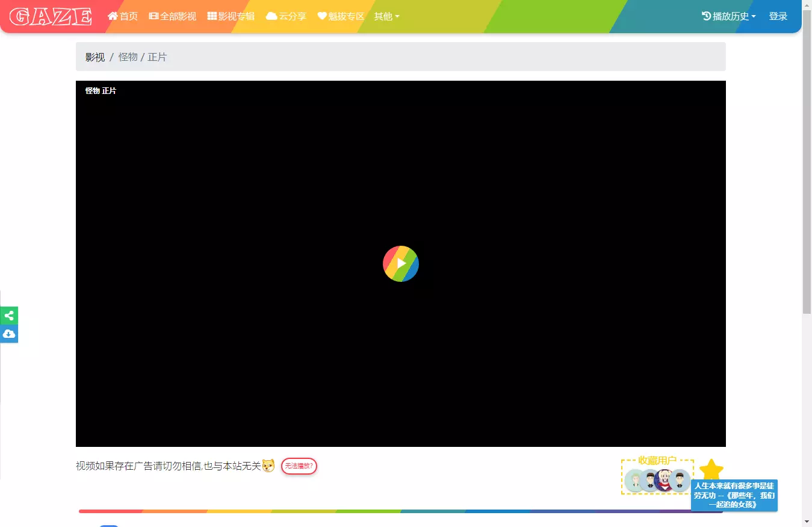Expand the 播放历史 history dropdown
812x527 pixels.
click(x=728, y=16)
